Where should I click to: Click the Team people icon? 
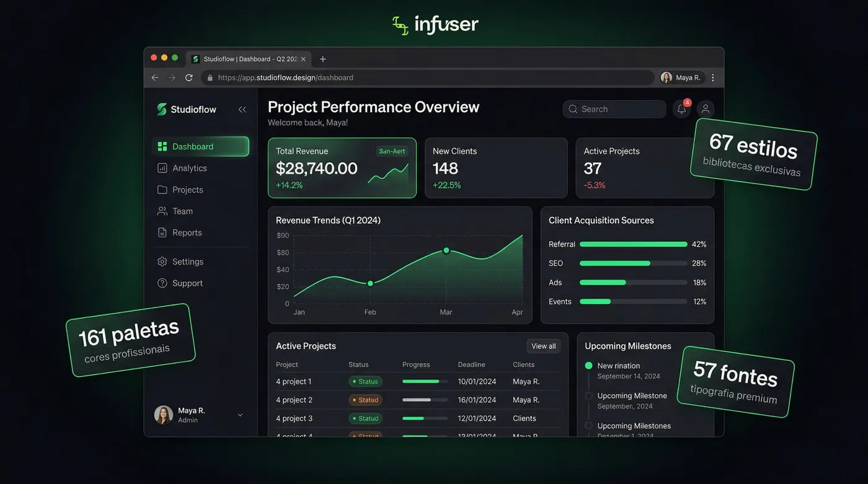click(162, 211)
